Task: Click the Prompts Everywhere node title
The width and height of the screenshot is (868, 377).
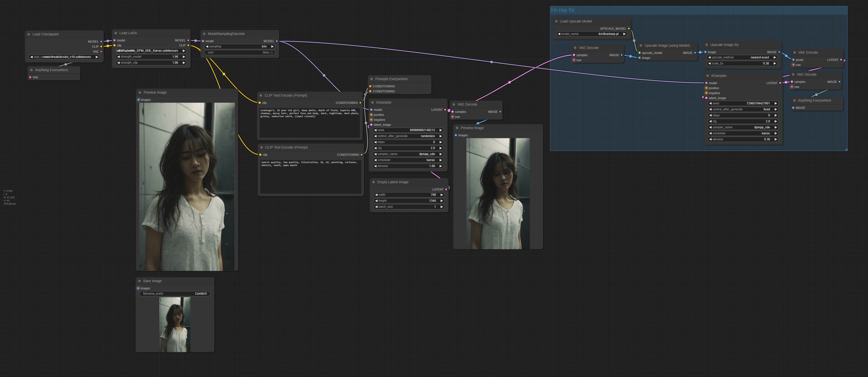Action: 391,79
